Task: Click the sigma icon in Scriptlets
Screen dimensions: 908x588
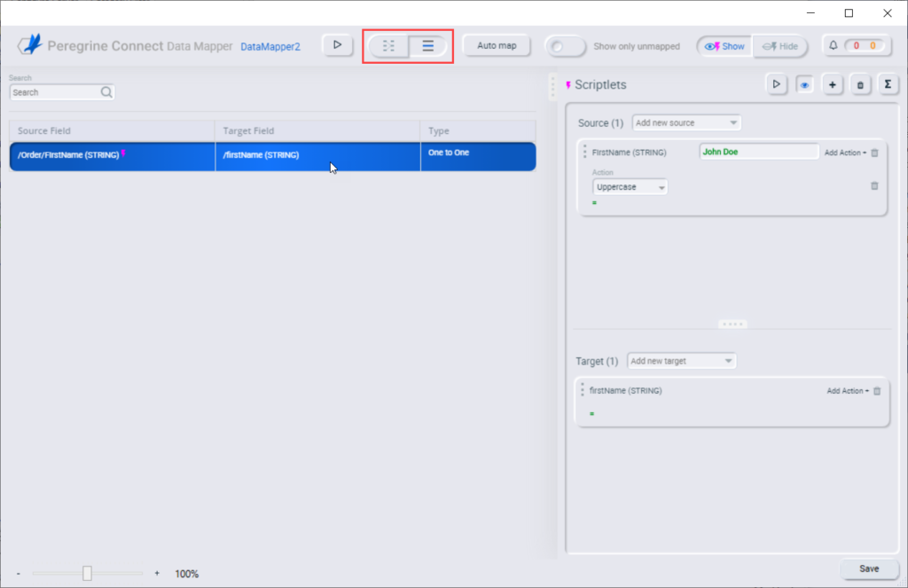Action: click(887, 84)
